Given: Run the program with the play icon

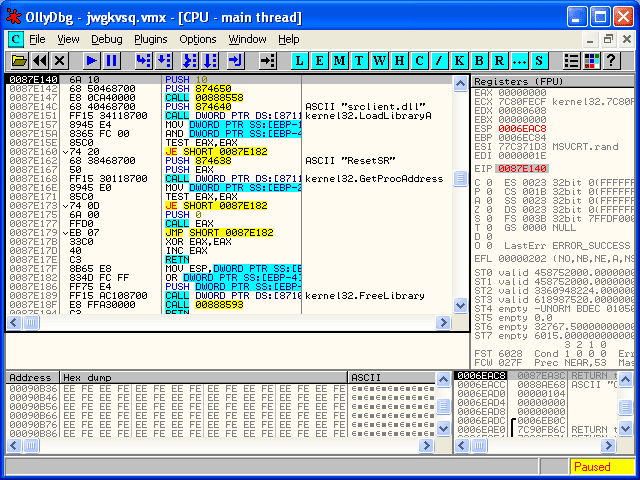Looking at the screenshot, I should point(91,61).
